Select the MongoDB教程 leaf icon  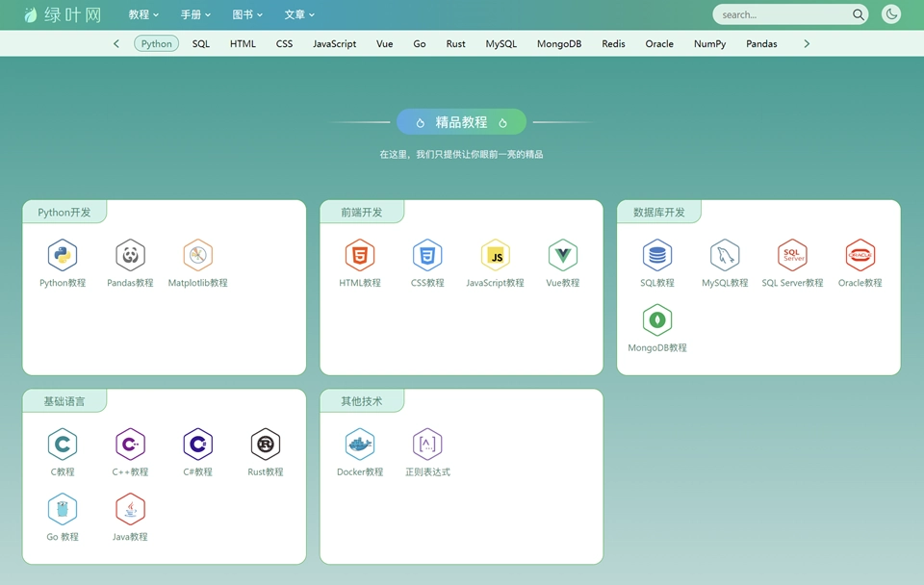(x=655, y=318)
